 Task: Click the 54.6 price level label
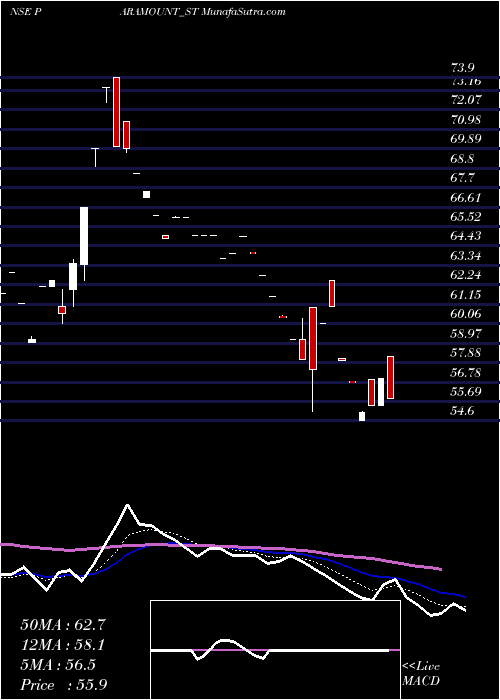pyautogui.click(x=463, y=411)
